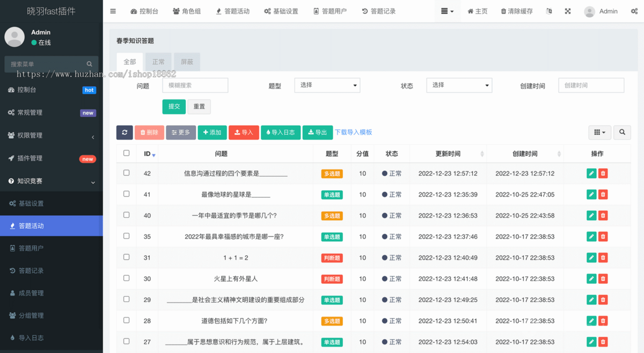
Task: Open the settings gear icon at top right
Action: click(x=635, y=11)
